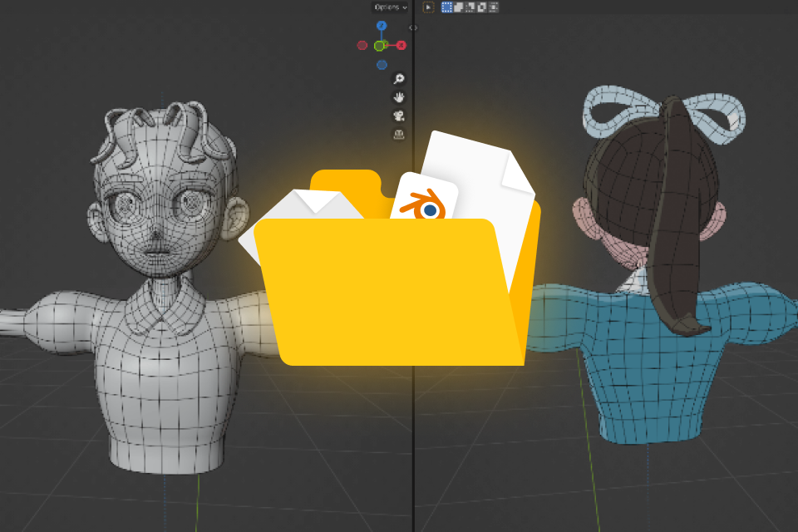This screenshot has height=532, width=798.
Task: Click the negative X axis circle on gizmo
Action: (362, 46)
